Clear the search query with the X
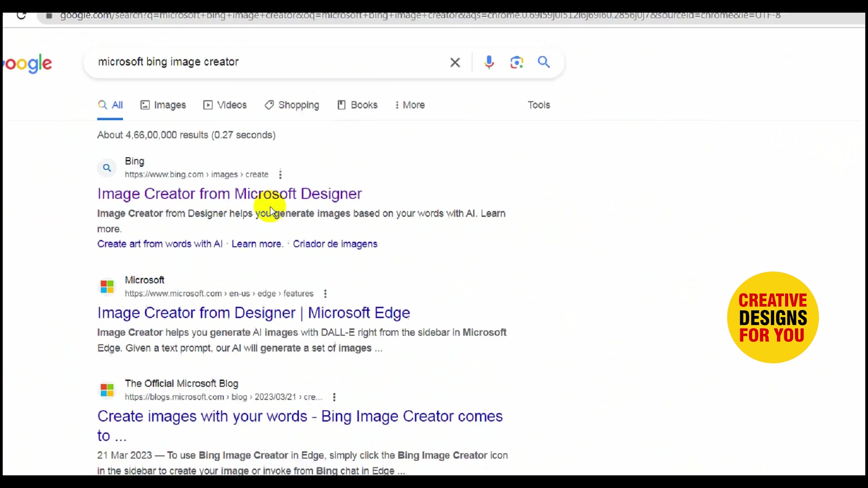868x488 pixels. click(455, 62)
